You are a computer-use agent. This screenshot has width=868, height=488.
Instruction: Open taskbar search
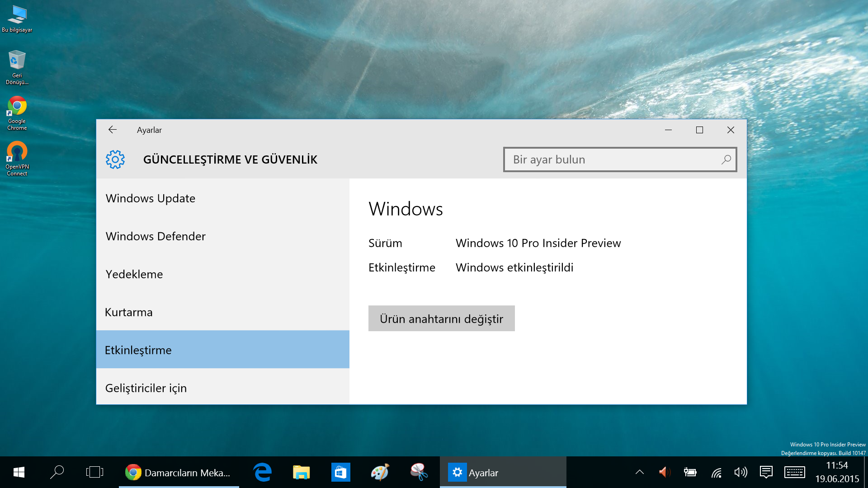point(57,472)
